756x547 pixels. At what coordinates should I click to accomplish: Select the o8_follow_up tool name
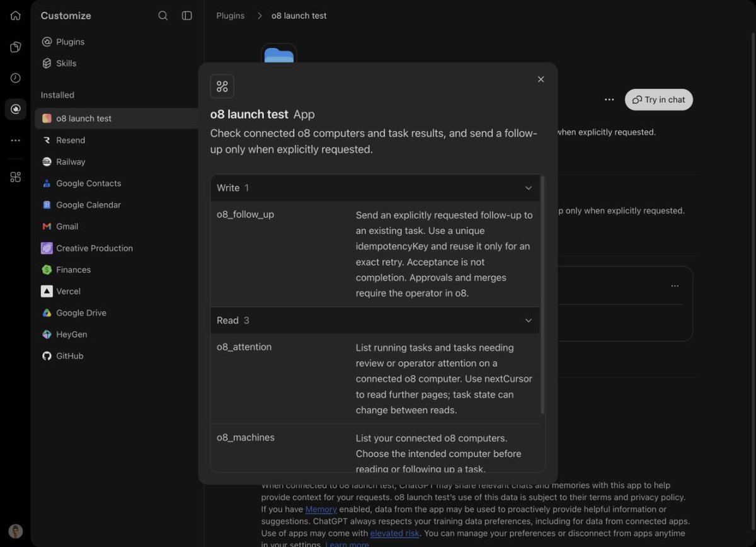[x=246, y=214]
